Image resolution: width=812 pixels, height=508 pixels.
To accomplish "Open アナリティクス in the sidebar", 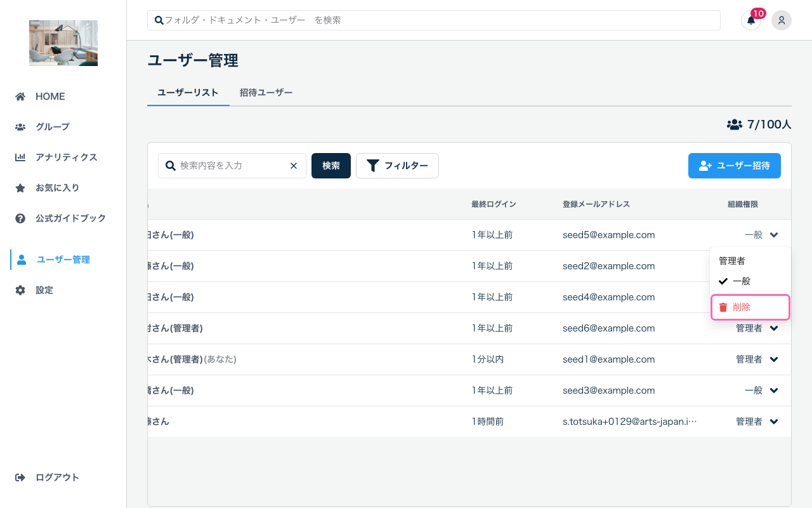I will pyautogui.click(x=66, y=157).
